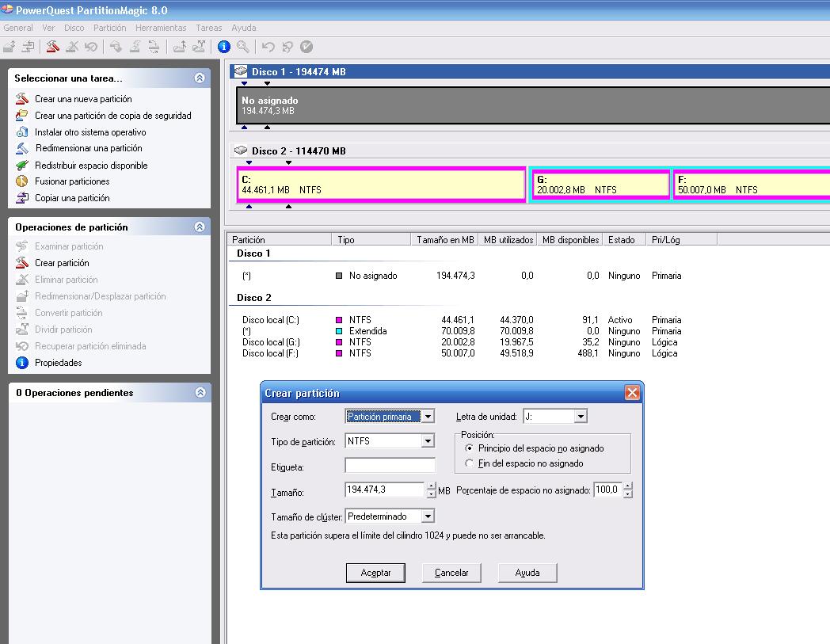Click the Etiqueta text field
The image size is (830, 644).
pyautogui.click(x=390, y=465)
